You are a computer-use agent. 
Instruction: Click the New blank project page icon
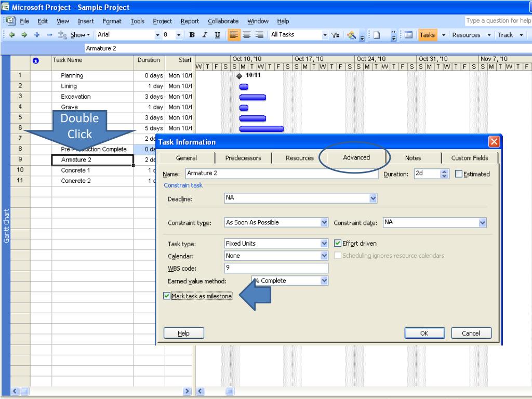pos(377,35)
